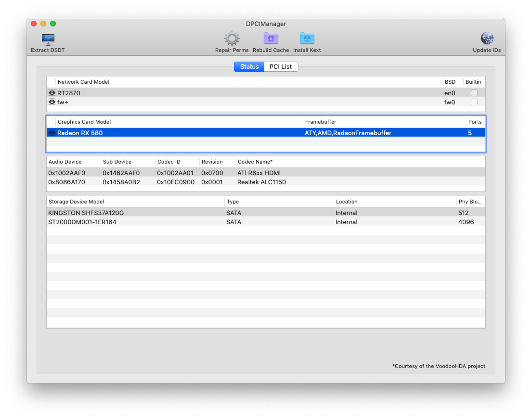Click codec ID 0x10EC0900
Screen dimensions: 532x419
[x=175, y=182]
